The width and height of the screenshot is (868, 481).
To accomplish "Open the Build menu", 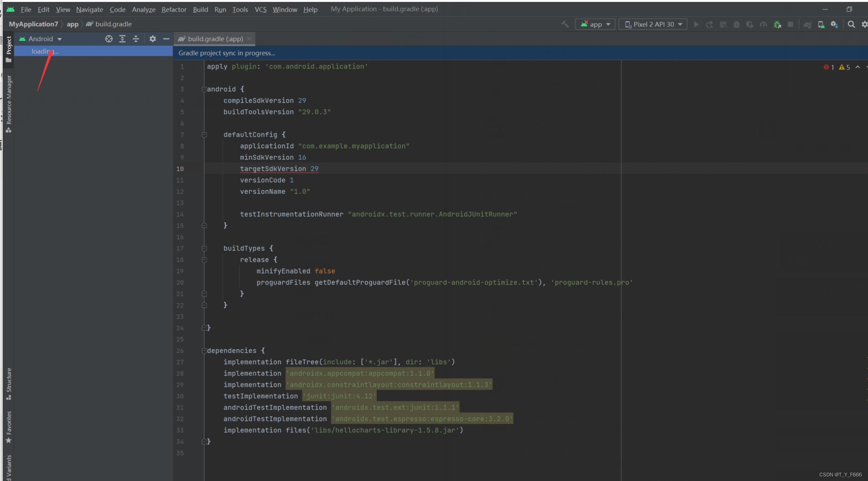I will tap(200, 10).
